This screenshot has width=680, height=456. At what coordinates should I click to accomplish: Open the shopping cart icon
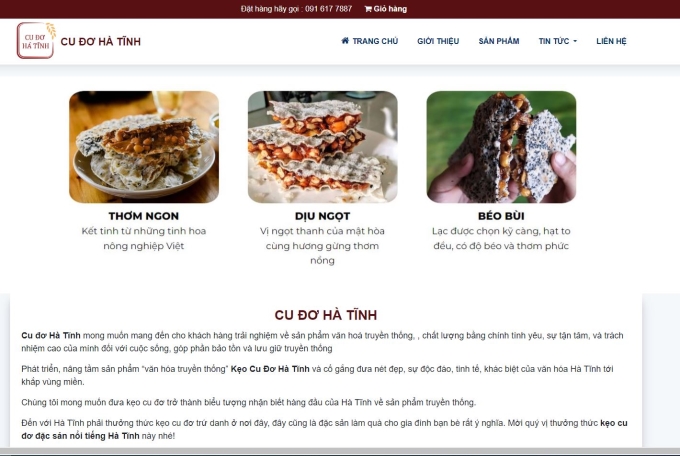[x=368, y=9]
